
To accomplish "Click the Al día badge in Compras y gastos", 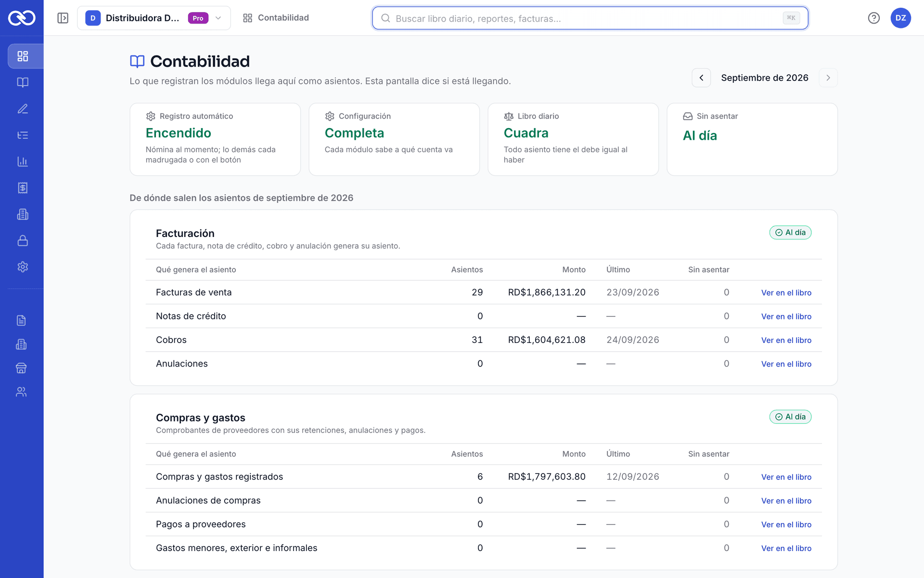I will tap(790, 417).
